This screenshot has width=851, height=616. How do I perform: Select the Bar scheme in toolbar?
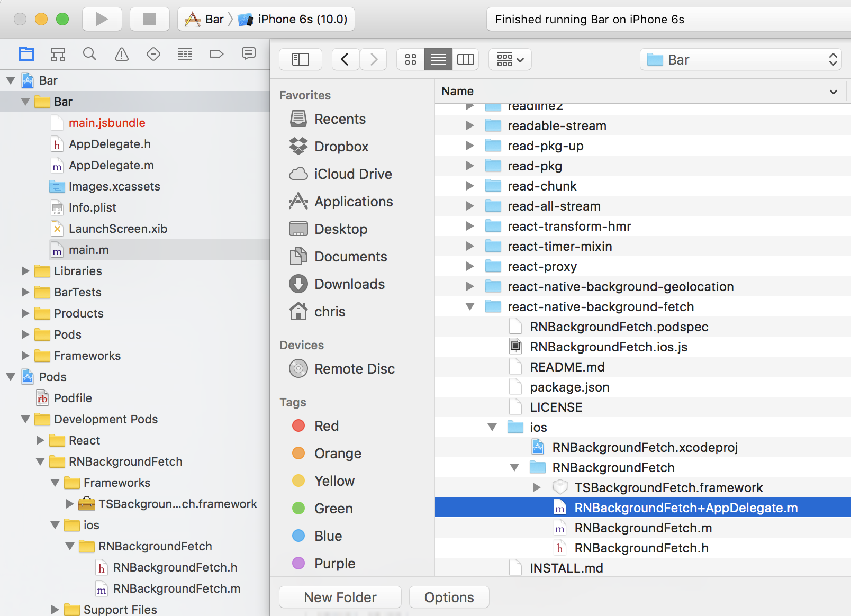205,19
